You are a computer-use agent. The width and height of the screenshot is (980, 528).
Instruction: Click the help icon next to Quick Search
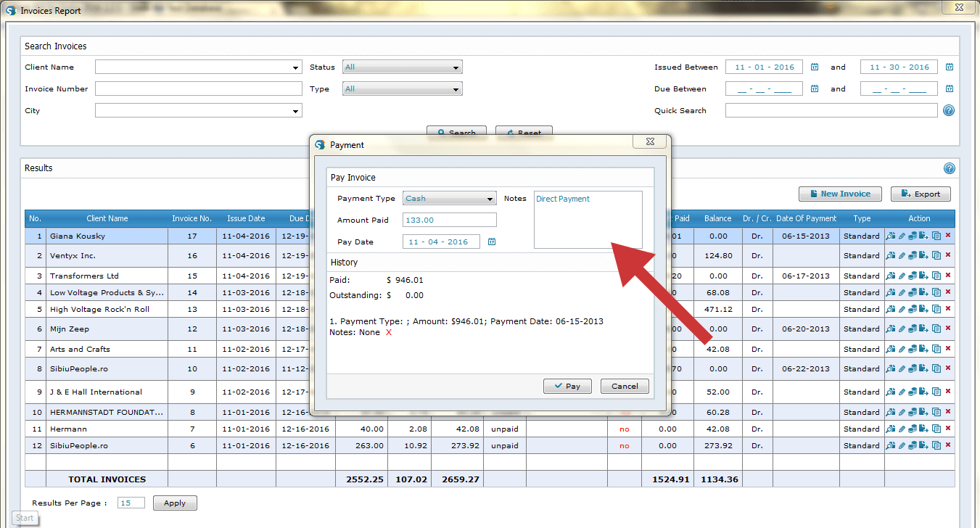(x=949, y=110)
